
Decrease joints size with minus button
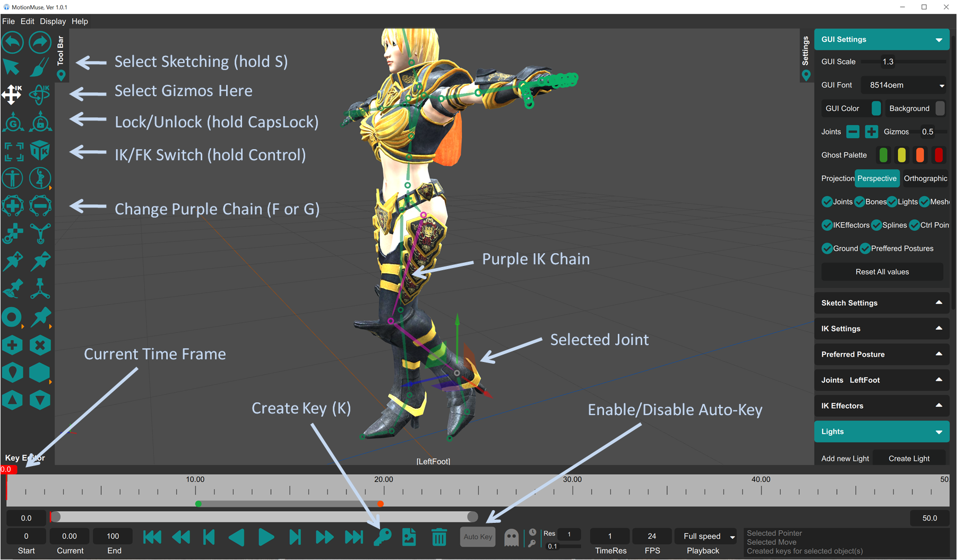(852, 132)
